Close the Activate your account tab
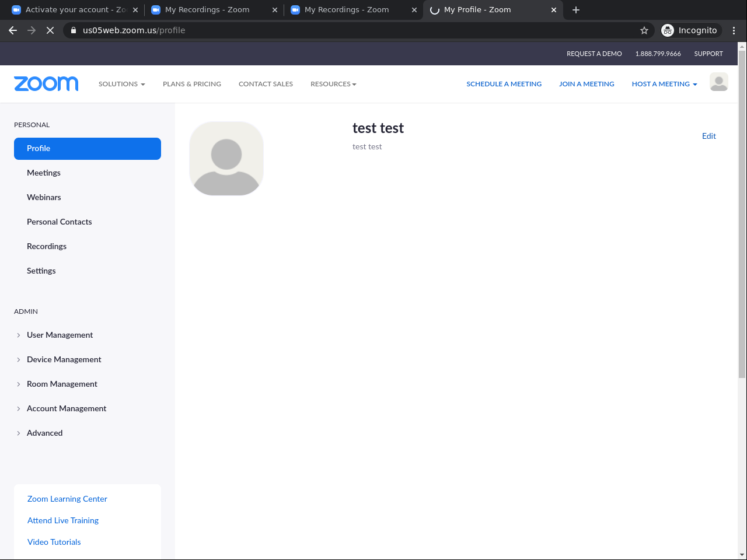Screen dimensions: 747x560 pos(135,10)
